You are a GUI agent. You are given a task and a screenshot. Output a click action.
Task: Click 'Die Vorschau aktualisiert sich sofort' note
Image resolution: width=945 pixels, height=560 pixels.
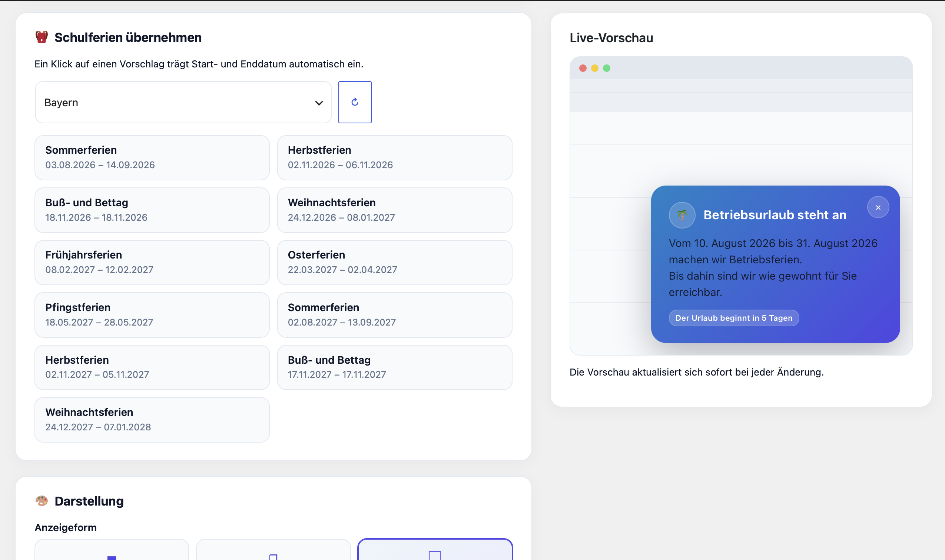697,372
